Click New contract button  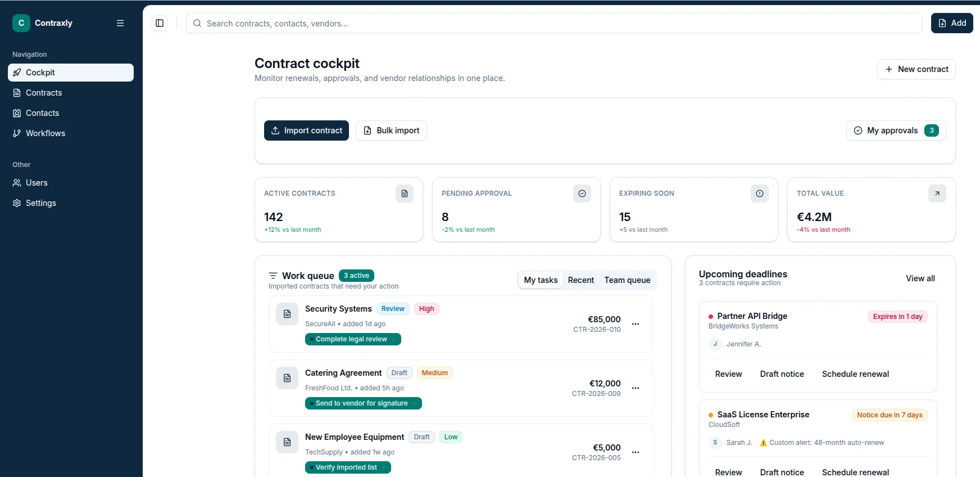click(917, 69)
